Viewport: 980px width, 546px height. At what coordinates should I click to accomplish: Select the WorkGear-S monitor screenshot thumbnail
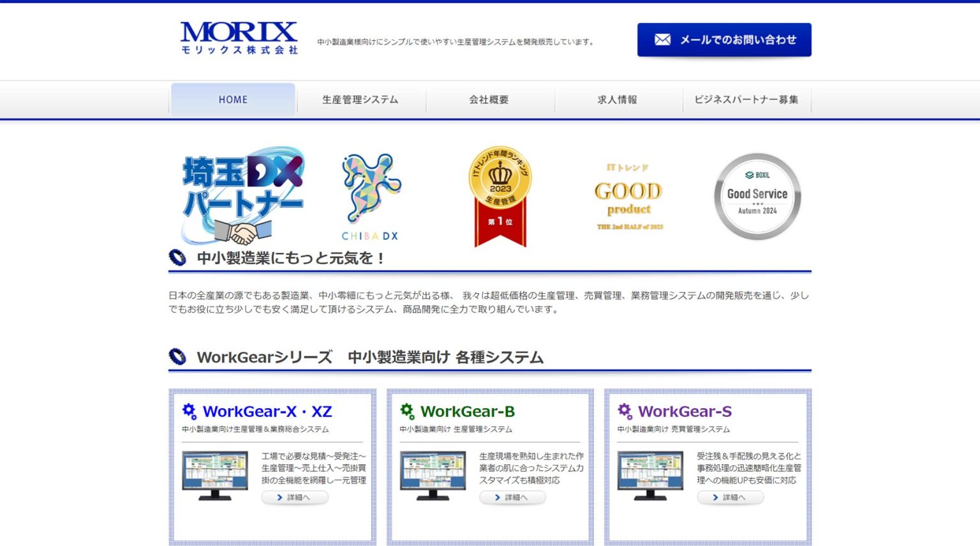pos(650,473)
